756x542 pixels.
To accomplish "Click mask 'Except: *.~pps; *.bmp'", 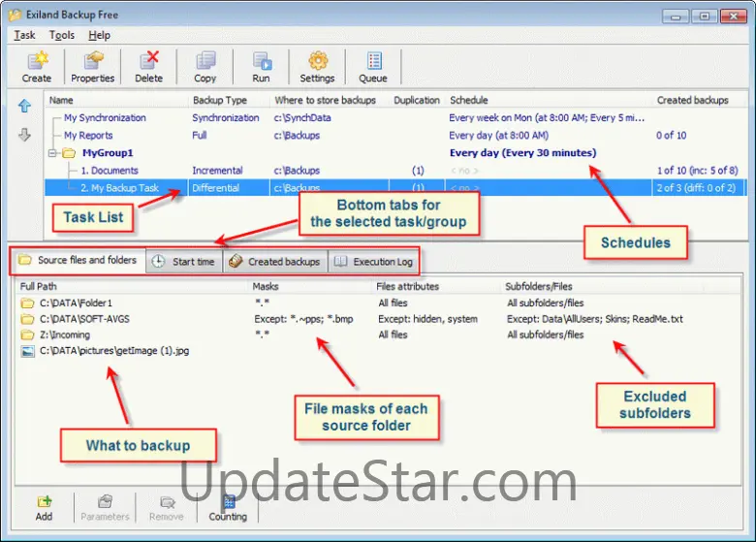I will click(303, 319).
